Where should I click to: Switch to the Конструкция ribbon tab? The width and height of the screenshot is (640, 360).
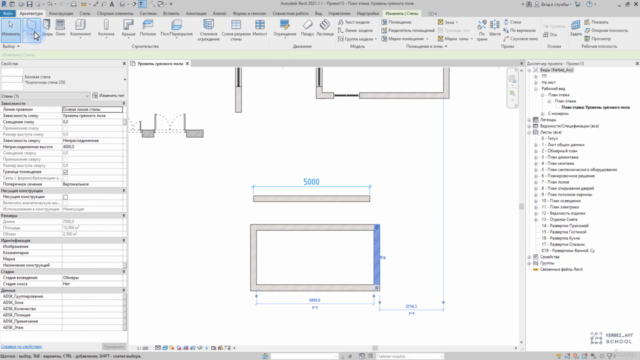(61, 13)
